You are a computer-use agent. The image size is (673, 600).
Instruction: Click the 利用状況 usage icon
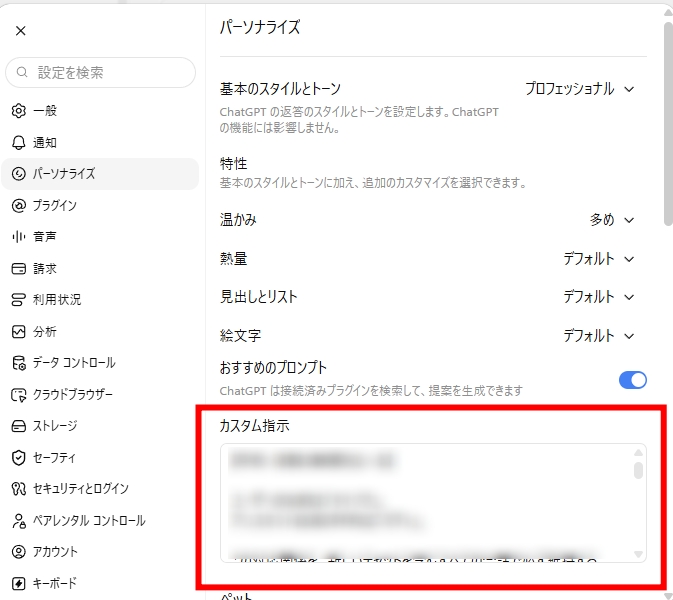pyautogui.click(x=18, y=300)
